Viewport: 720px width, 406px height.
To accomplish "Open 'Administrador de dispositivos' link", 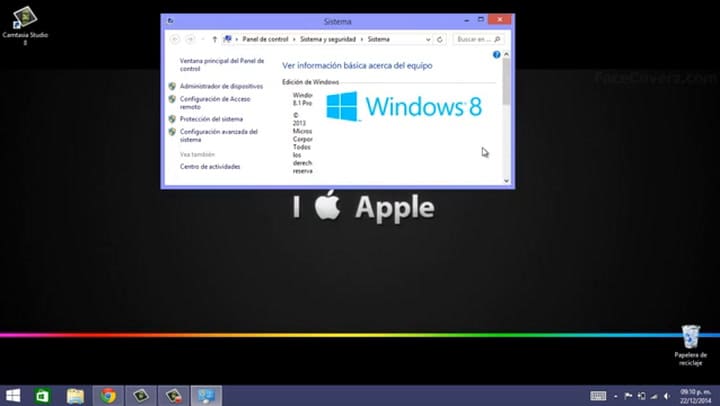I will (221, 87).
